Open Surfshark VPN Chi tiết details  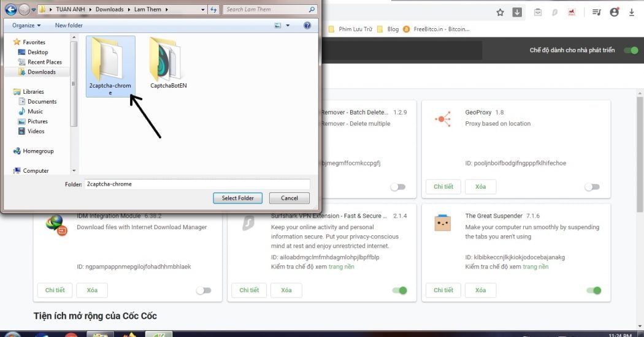pos(249,290)
